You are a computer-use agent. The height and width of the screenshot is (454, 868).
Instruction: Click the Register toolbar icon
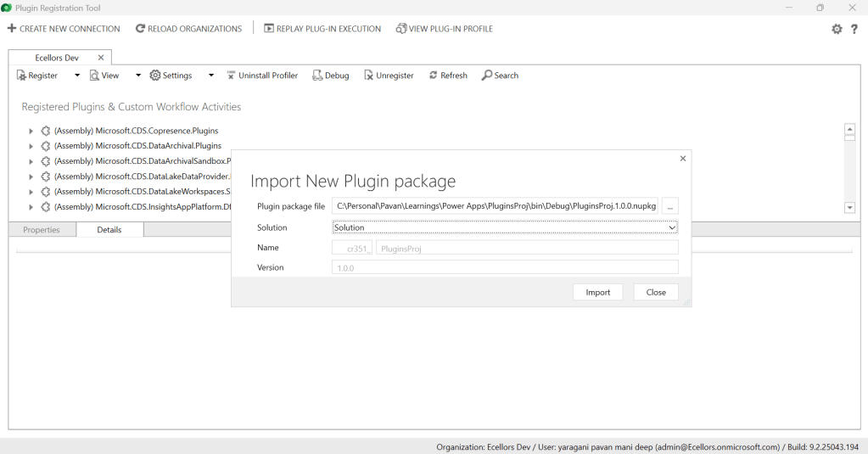22,76
